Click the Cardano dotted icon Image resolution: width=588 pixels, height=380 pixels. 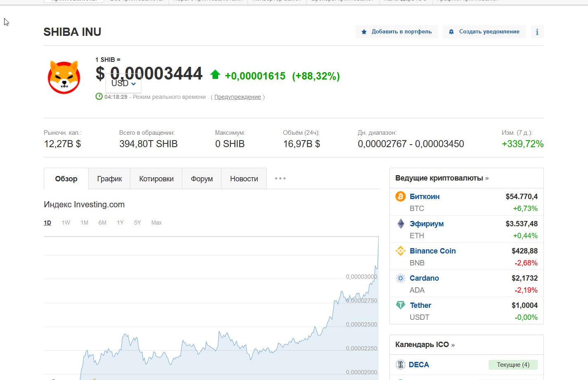click(400, 278)
